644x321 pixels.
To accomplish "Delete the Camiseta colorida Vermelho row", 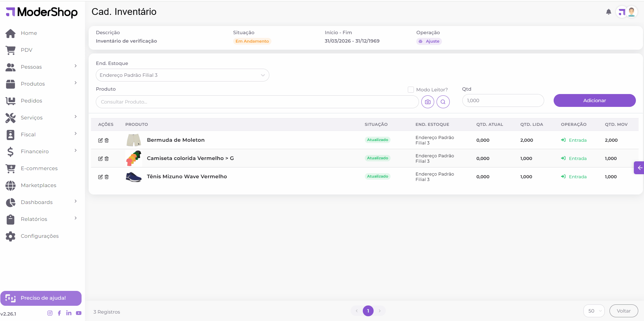I will tap(107, 159).
